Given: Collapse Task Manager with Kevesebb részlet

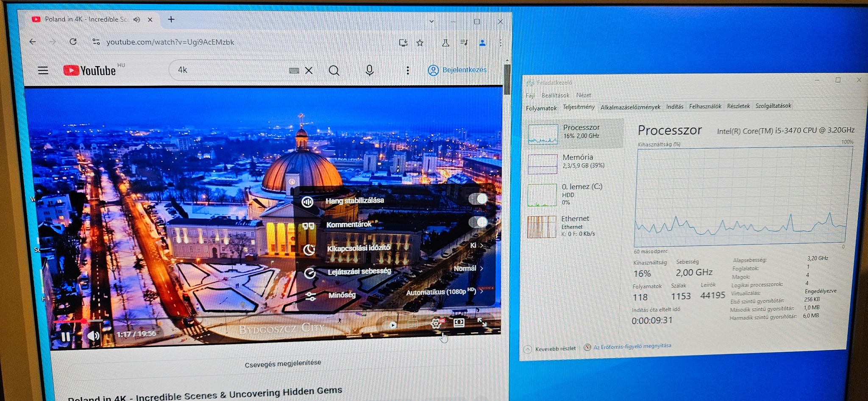Looking at the screenshot, I should tap(551, 349).
